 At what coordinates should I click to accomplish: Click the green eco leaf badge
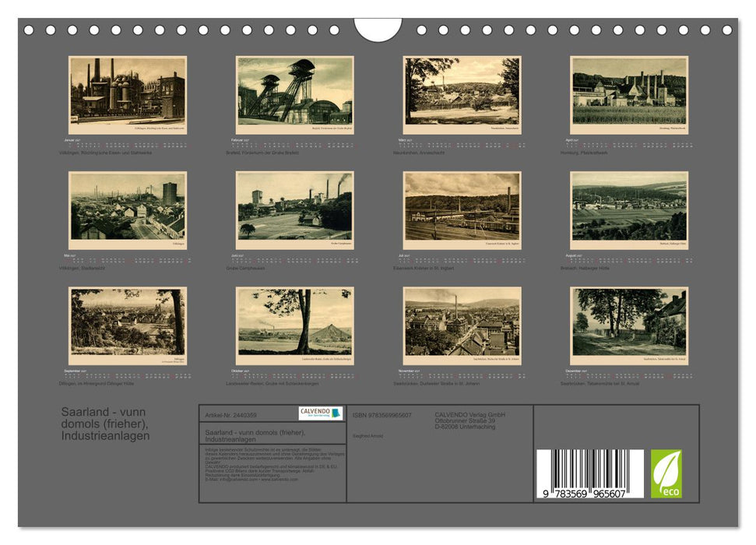pyautogui.click(x=666, y=473)
